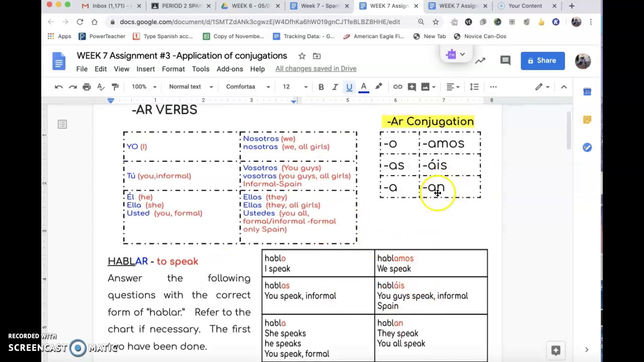Open Tasks in side panel
The width and height of the screenshot is (644, 362).
point(587,147)
